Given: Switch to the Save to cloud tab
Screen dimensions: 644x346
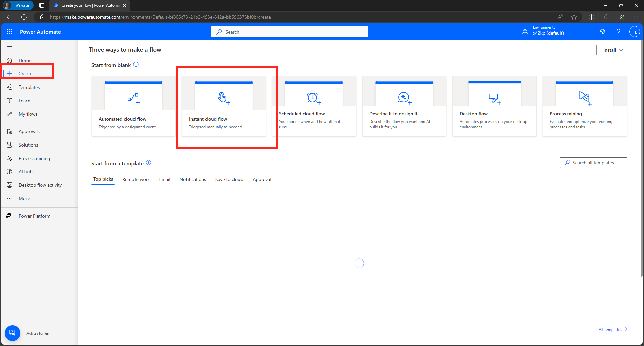Looking at the screenshot, I should pyautogui.click(x=229, y=179).
